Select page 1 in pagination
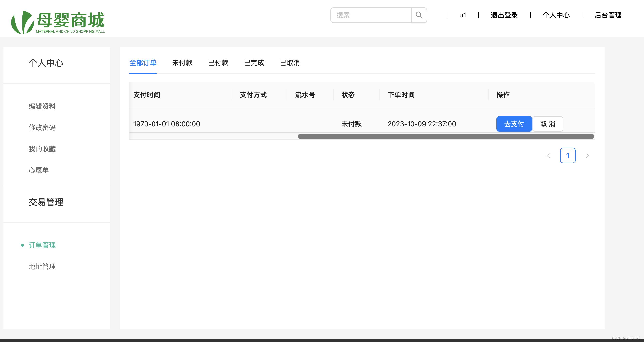 point(567,156)
